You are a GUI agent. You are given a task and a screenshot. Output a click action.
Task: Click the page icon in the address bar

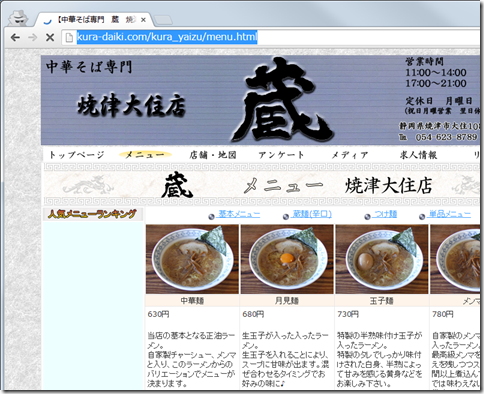click(69, 37)
